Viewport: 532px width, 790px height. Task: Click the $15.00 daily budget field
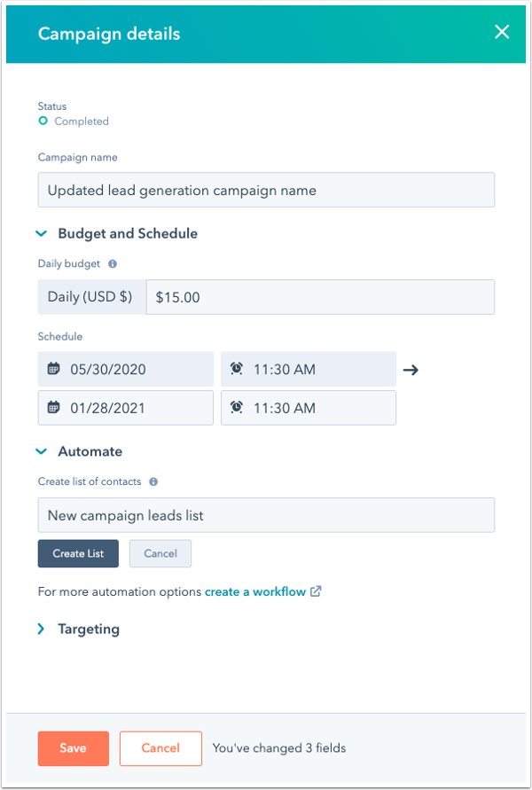coord(320,297)
